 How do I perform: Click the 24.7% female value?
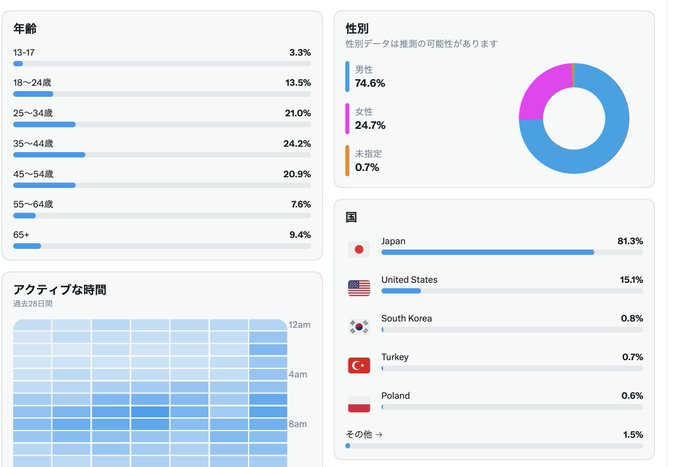370,125
